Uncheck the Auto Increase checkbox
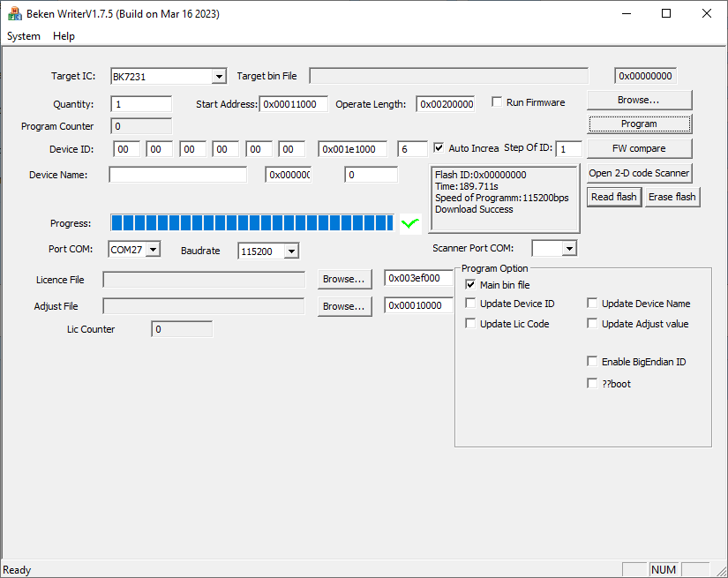728x578 pixels. click(439, 148)
